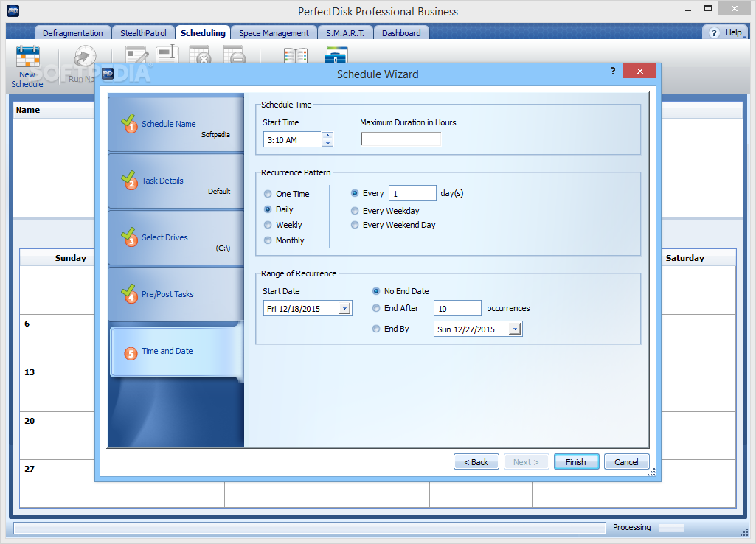The width and height of the screenshot is (756, 544).
Task: Click the disable schedule calendar-minus icon
Action: pyautogui.click(x=235, y=55)
